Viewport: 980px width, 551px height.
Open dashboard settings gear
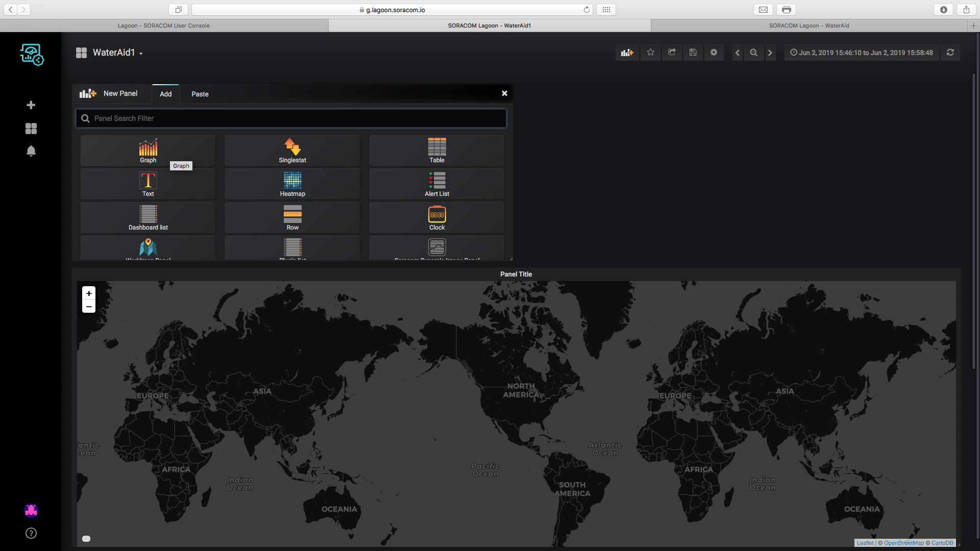click(714, 53)
